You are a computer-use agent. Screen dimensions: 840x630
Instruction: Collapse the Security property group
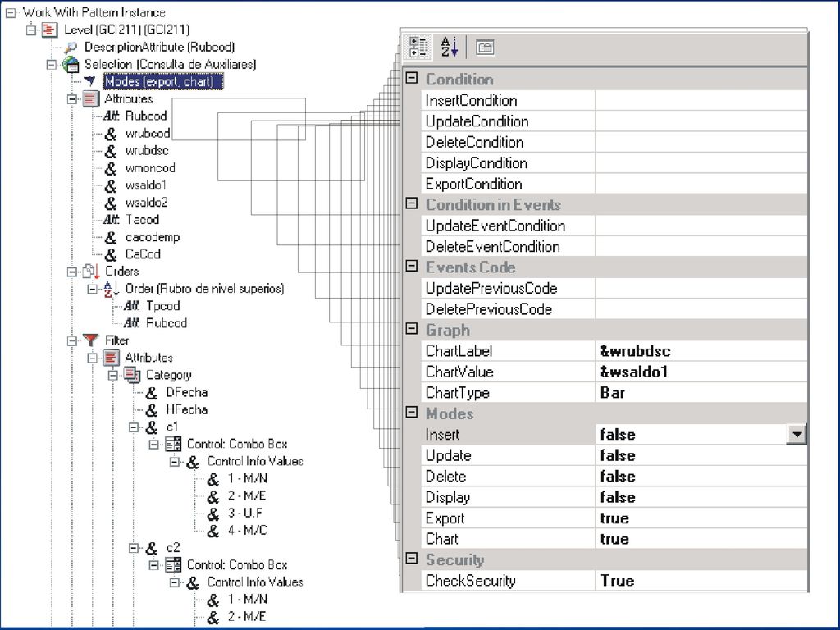(412, 558)
